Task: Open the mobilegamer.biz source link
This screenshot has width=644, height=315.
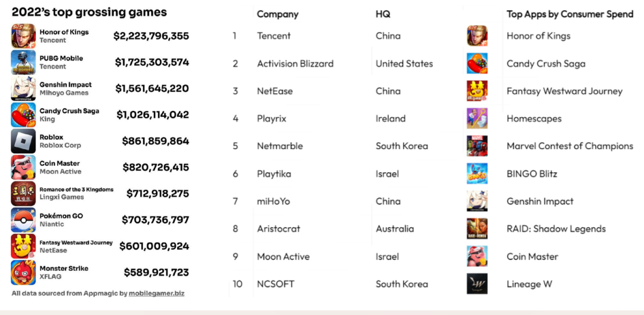Action: click(x=156, y=294)
